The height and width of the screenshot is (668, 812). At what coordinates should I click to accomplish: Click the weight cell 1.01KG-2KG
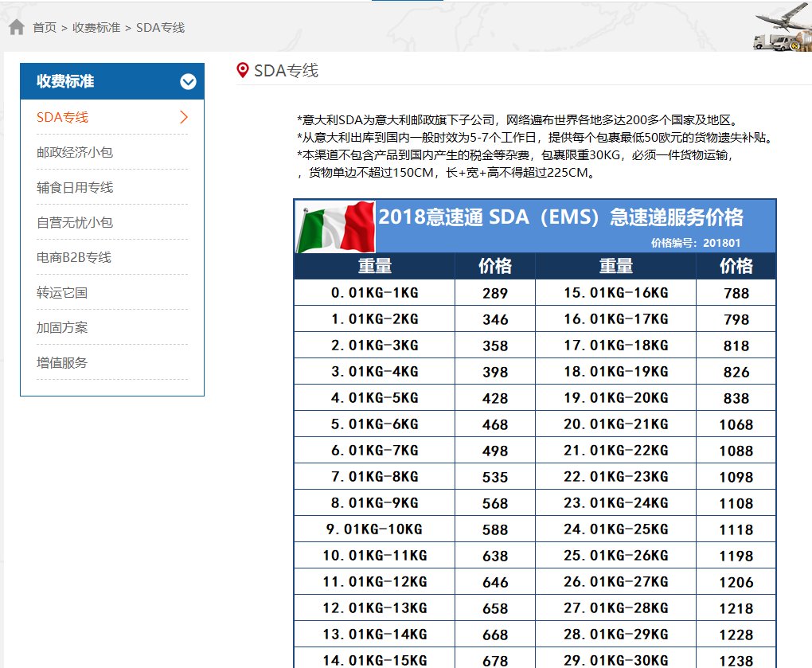coord(375,319)
